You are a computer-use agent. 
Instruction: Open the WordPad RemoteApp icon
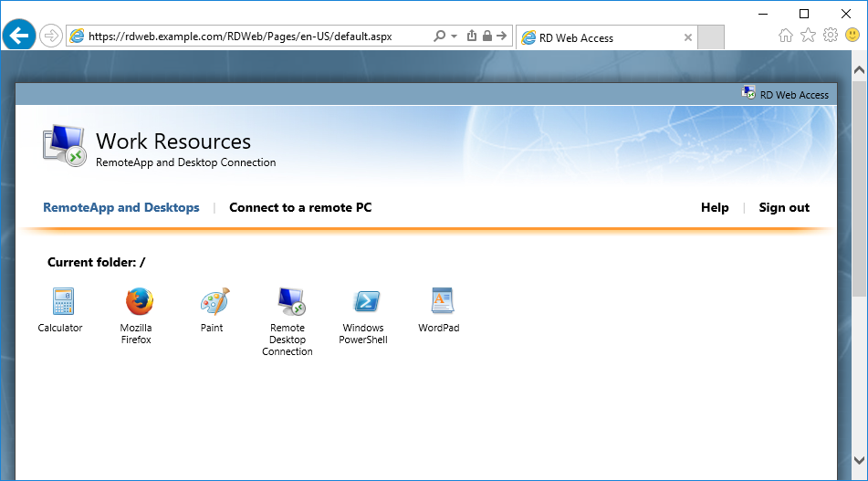pyautogui.click(x=443, y=302)
